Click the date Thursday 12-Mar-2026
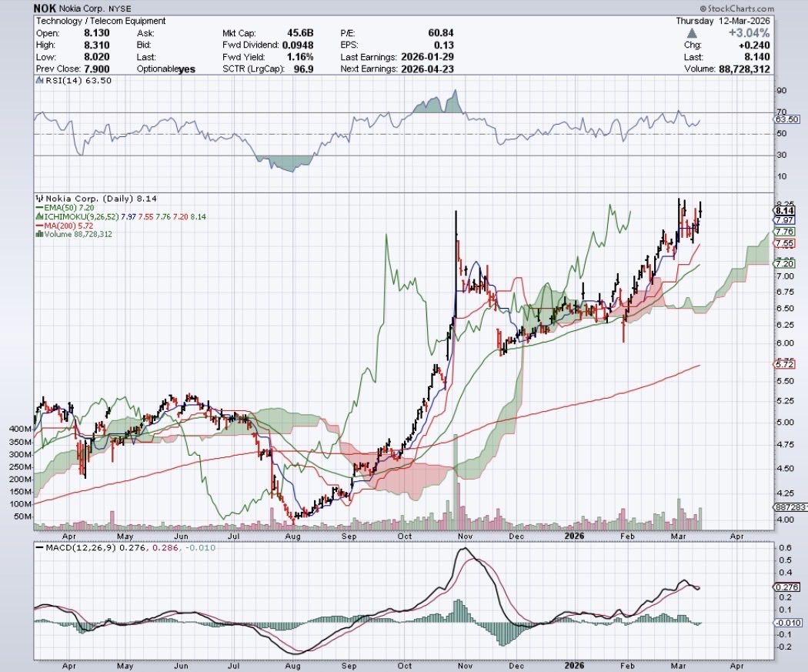This screenshot has width=808, height=672. click(x=723, y=21)
